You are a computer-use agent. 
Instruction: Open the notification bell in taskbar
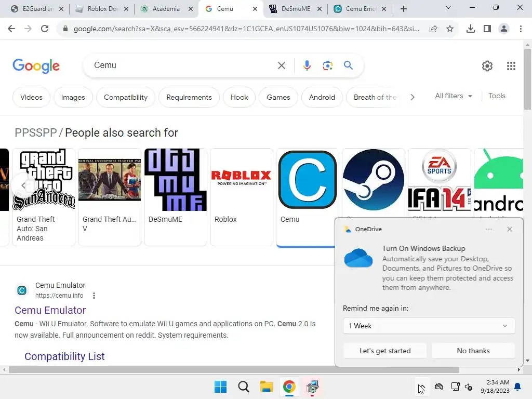pos(517,387)
